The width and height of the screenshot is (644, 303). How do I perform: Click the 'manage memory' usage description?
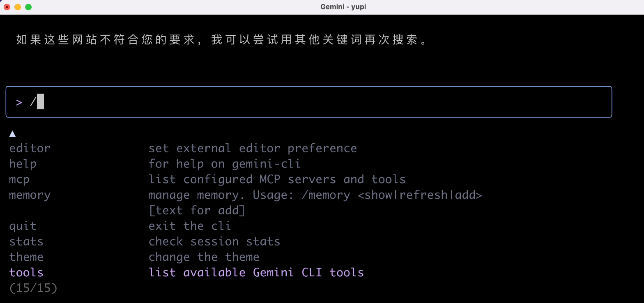pos(315,195)
